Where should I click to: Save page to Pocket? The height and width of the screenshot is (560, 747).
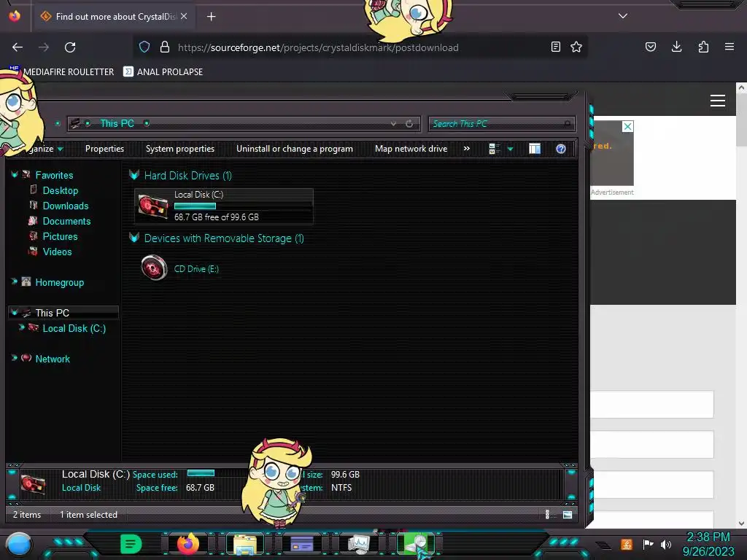click(650, 47)
